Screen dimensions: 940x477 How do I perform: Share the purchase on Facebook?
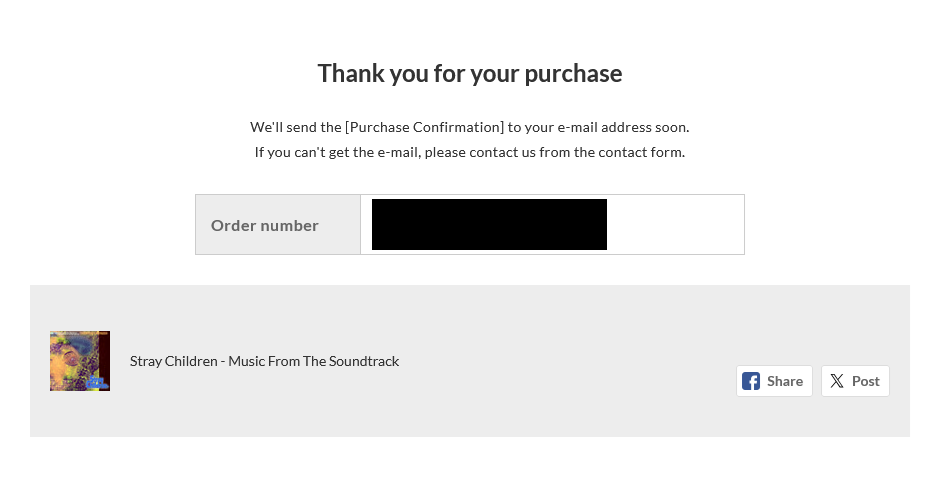tap(774, 381)
